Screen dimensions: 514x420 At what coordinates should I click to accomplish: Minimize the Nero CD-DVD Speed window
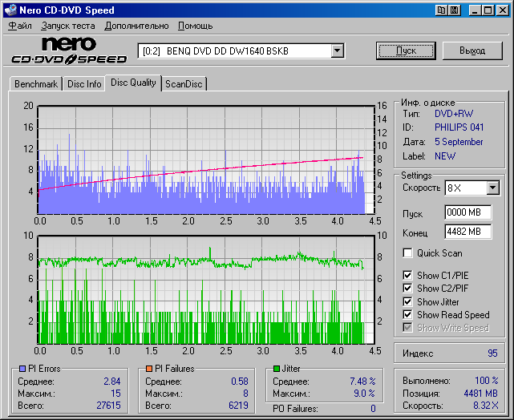(476, 10)
